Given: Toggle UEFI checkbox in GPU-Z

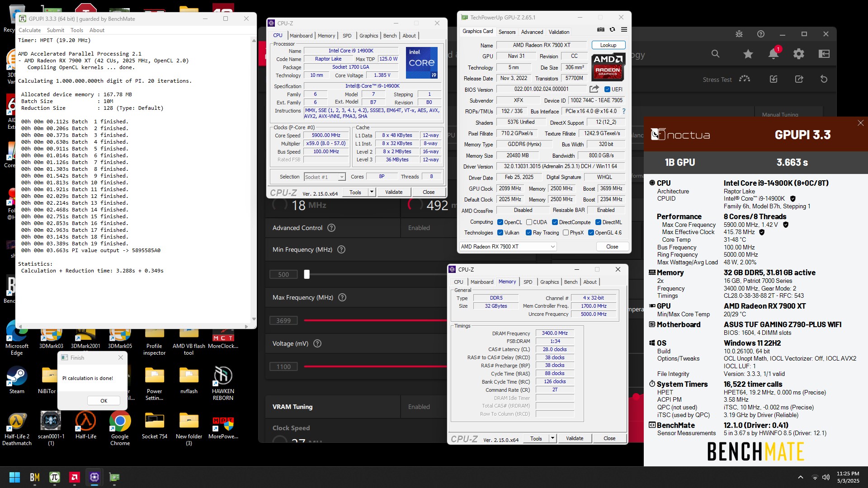Looking at the screenshot, I should tap(607, 89).
